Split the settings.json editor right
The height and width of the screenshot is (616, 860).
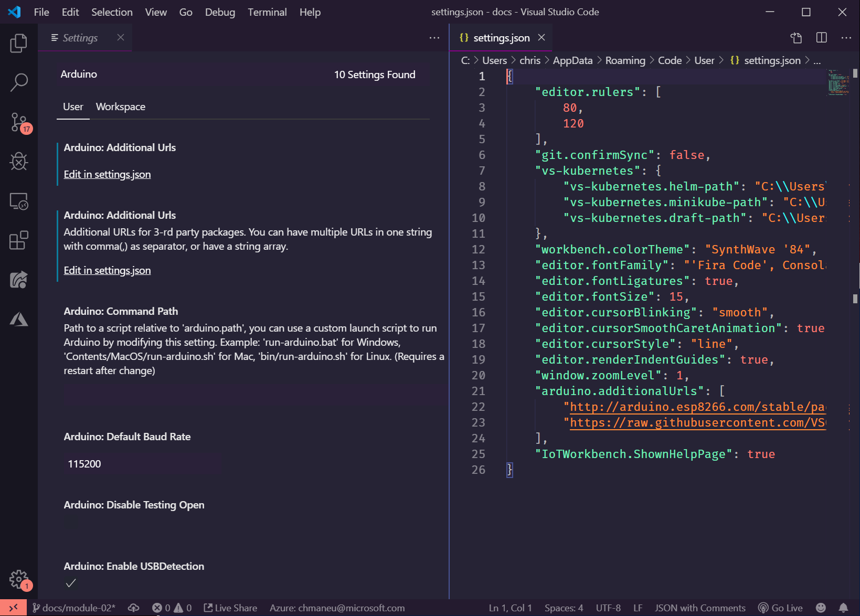tap(822, 38)
